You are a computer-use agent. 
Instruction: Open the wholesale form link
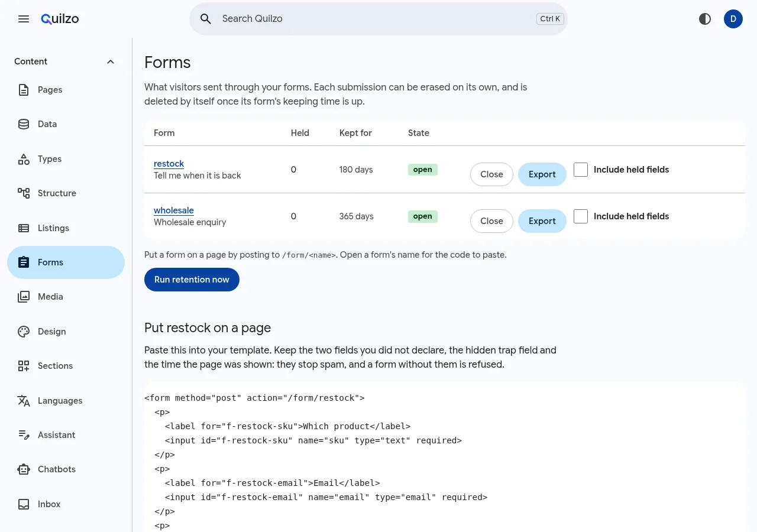[174, 210]
